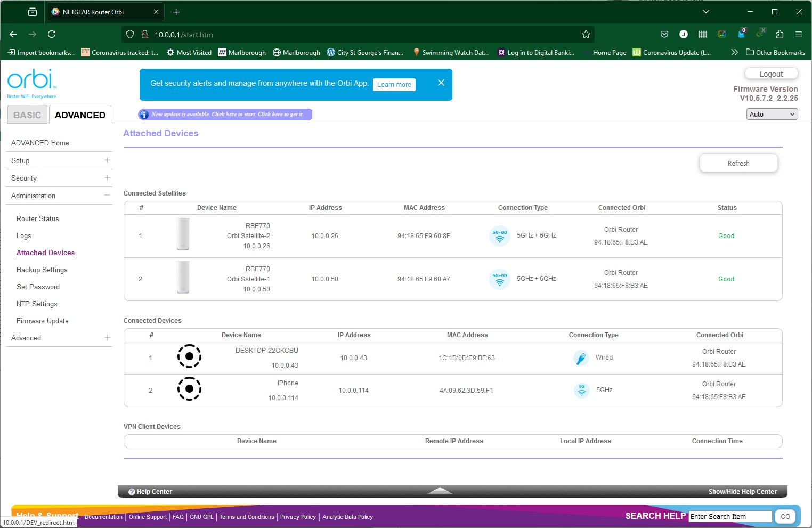Click the Wired connection icon for DESKTOP-22GKCBU
Screen dimensions: 812x528
[581, 358]
